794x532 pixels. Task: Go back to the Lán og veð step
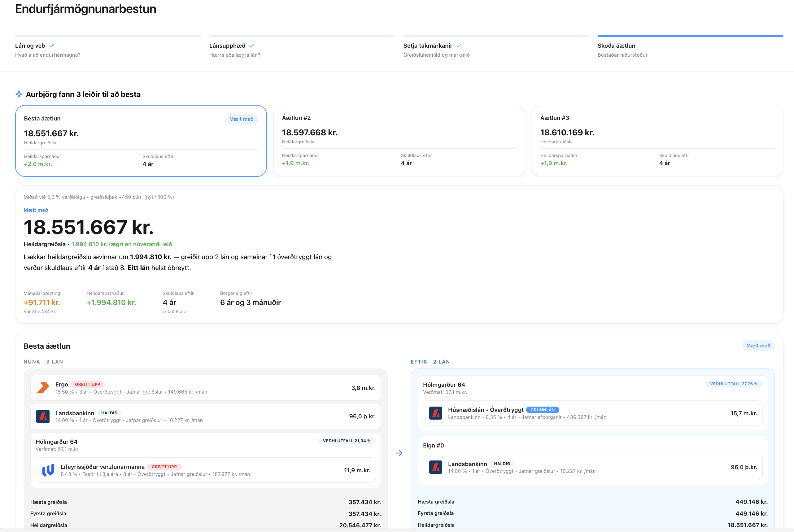click(x=108, y=47)
